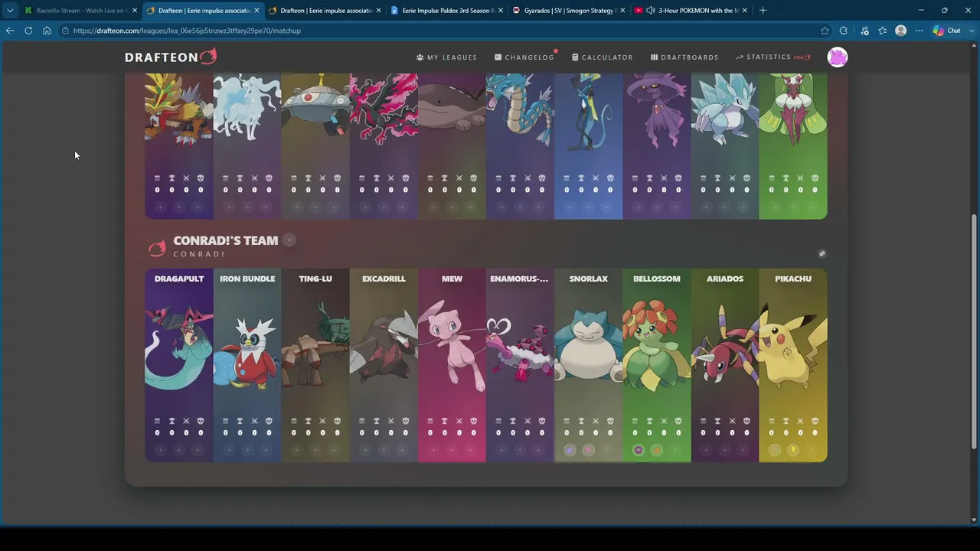This screenshot has height=551, width=980.
Task: Open the browser settings and more menu
Action: click(x=920, y=31)
